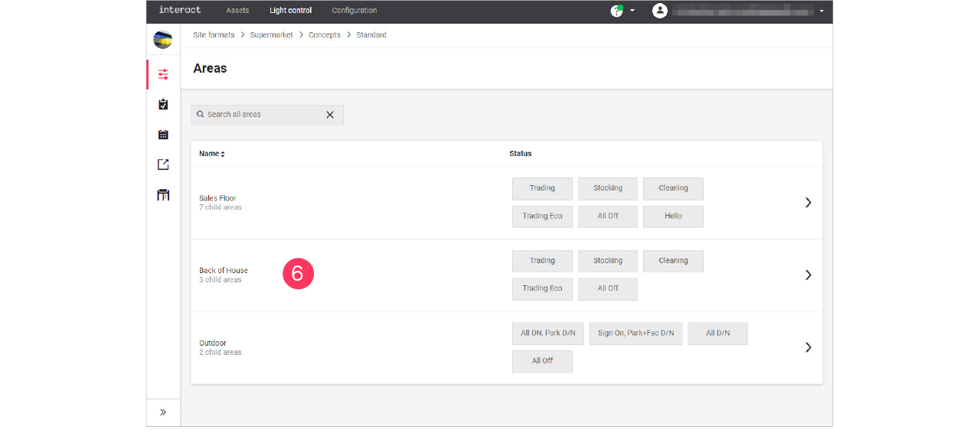The width and height of the screenshot is (980, 446).
Task: Open the Configuration menu
Action: point(354,11)
